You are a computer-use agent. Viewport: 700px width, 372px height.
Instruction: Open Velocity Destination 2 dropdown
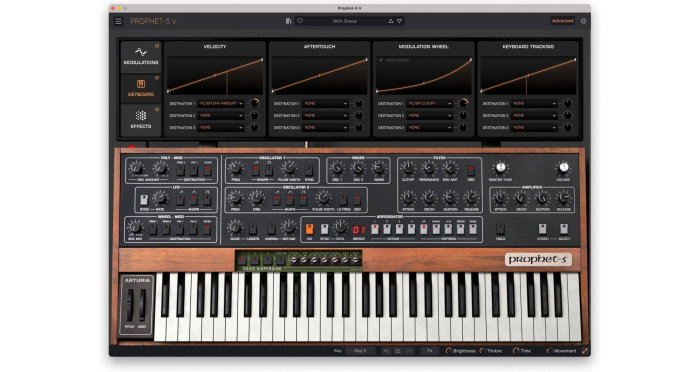(221, 116)
